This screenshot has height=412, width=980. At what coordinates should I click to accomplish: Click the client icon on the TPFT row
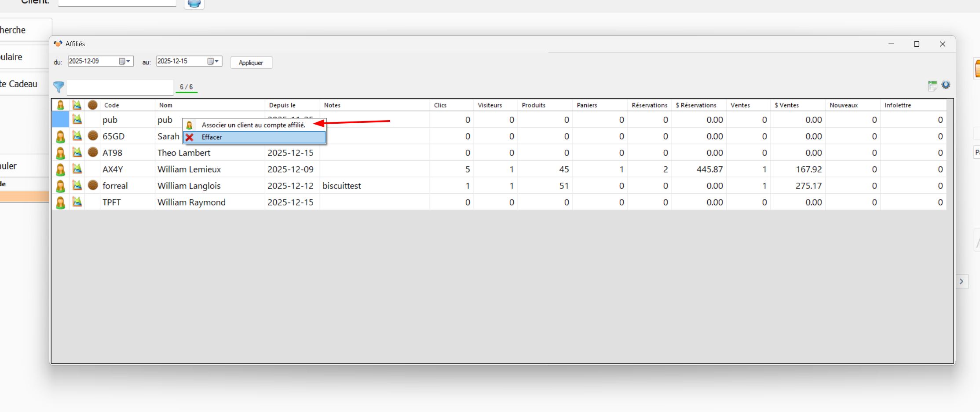60,202
